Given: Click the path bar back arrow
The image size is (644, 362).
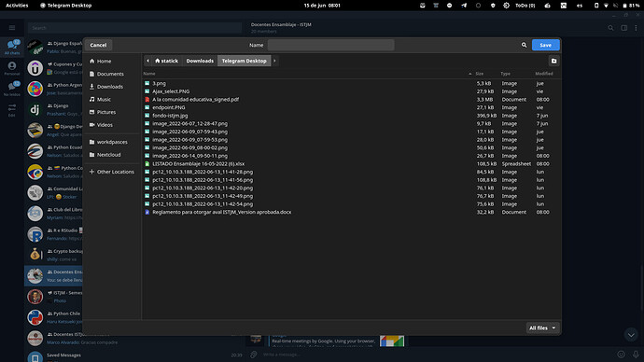Looking at the screenshot, I should pos(147,61).
